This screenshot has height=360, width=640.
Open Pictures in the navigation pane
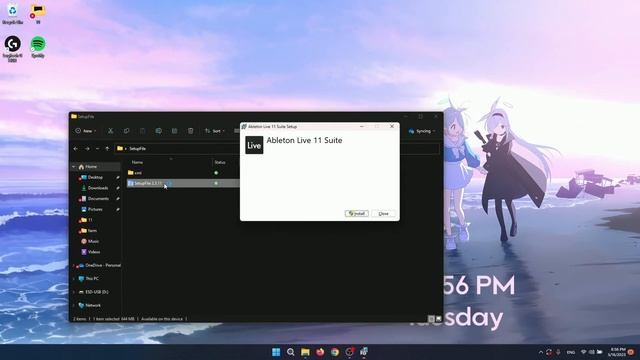[x=95, y=209]
